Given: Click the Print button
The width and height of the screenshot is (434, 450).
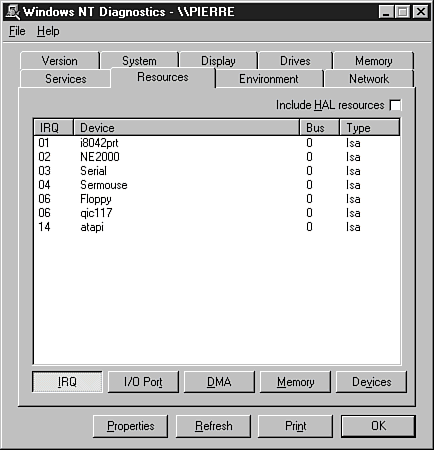Looking at the screenshot, I should (x=295, y=426).
